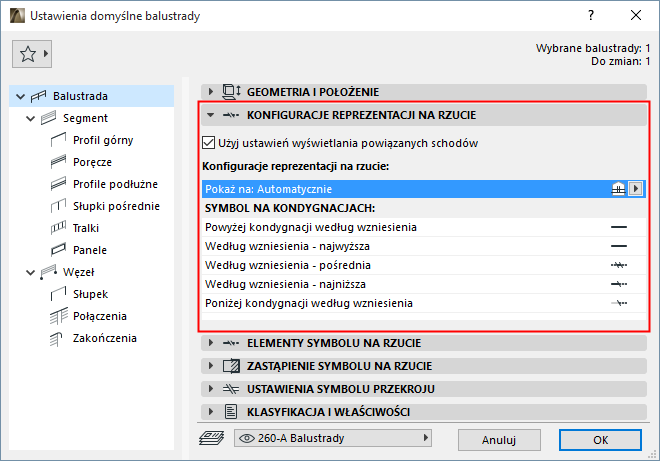Collapse the Balustrada tree node
660x461 pixels.
click(20, 96)
